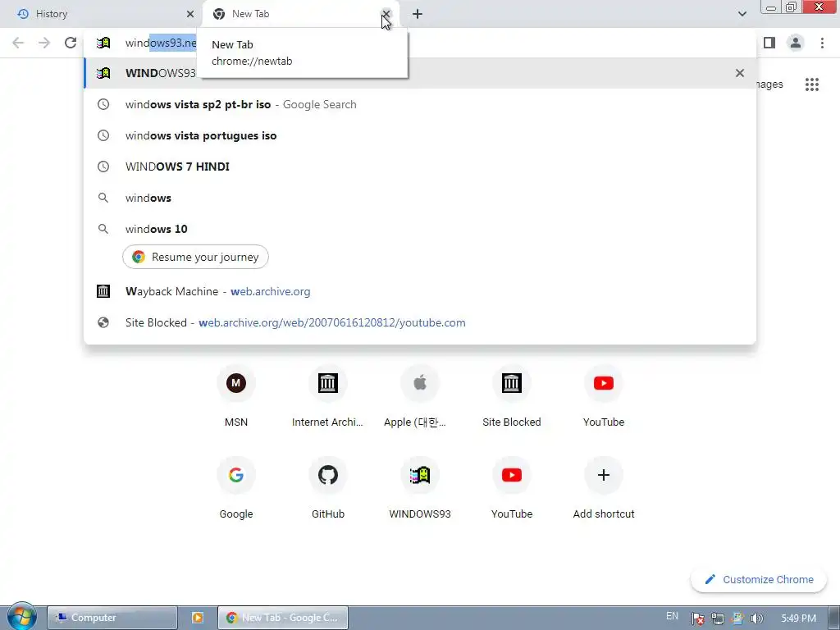Open the Site Blocked shortcut tile
This screenshot has height=630, width=840.
[512, 396]
